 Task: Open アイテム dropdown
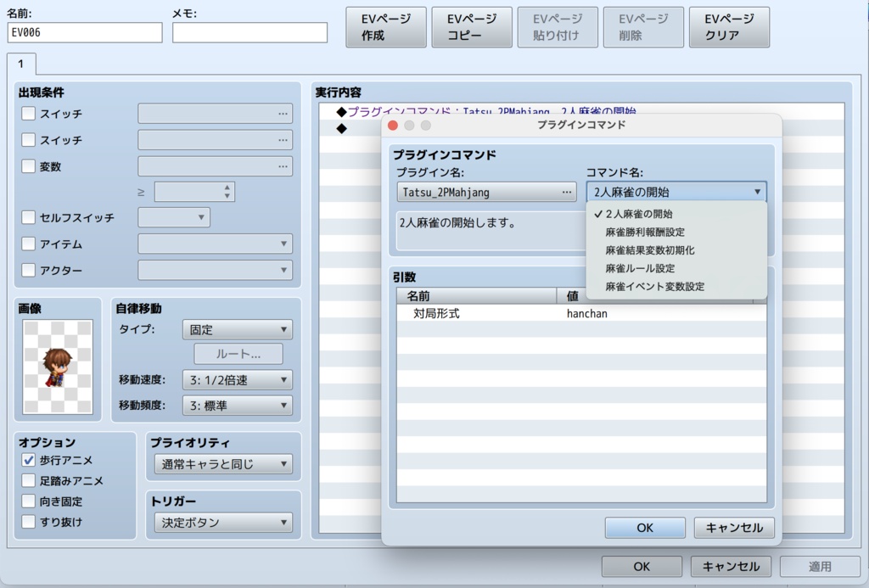point(215,244)
